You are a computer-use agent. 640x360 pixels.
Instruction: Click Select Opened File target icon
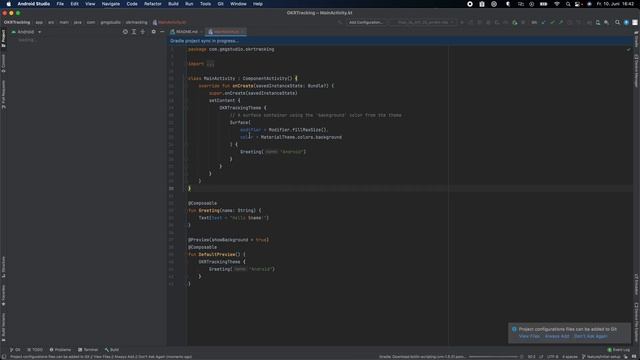(x=125, y=32)
